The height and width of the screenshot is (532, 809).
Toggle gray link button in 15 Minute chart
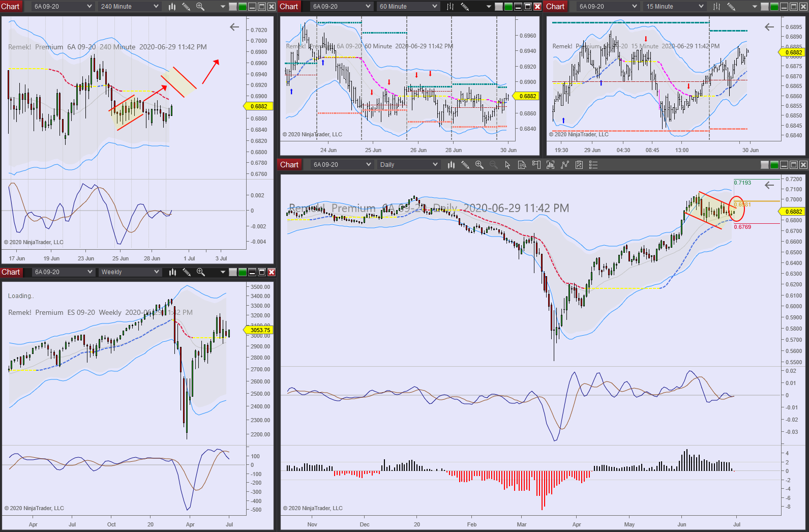pos(765,7)
